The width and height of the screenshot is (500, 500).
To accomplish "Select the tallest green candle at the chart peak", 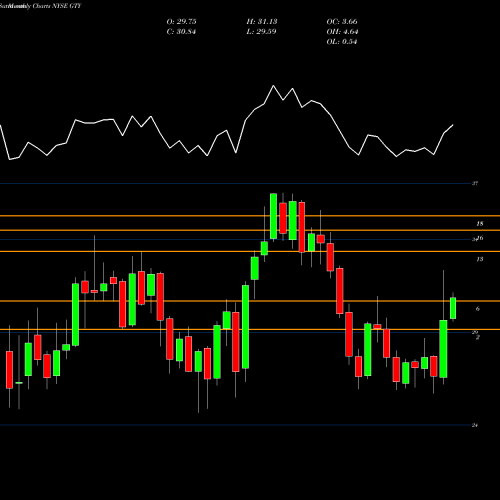I will pos(273,216).
